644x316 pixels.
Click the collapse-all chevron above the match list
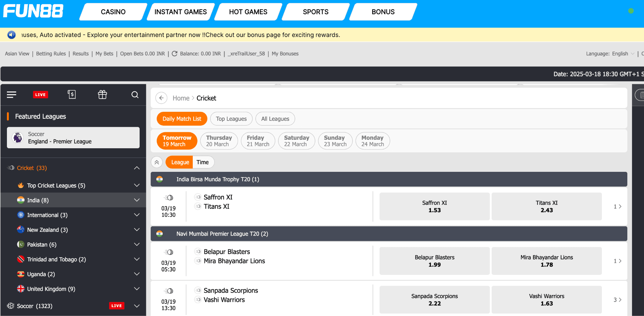click(157, 162)
